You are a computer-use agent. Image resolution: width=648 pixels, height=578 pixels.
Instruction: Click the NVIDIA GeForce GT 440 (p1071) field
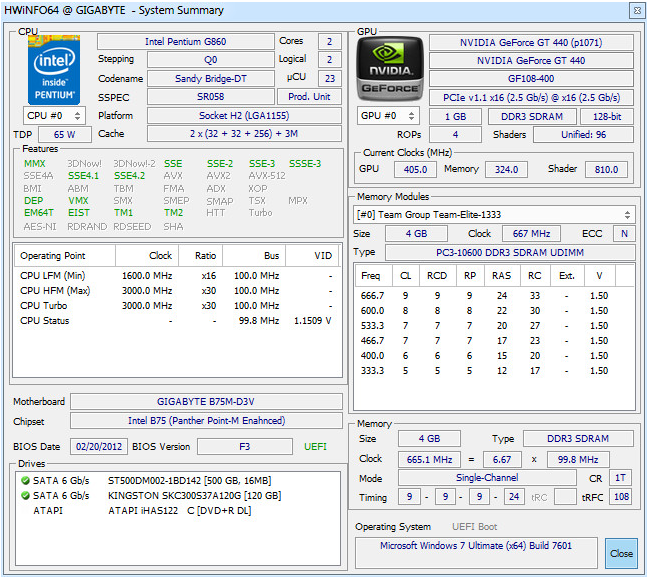coord(531,43)
